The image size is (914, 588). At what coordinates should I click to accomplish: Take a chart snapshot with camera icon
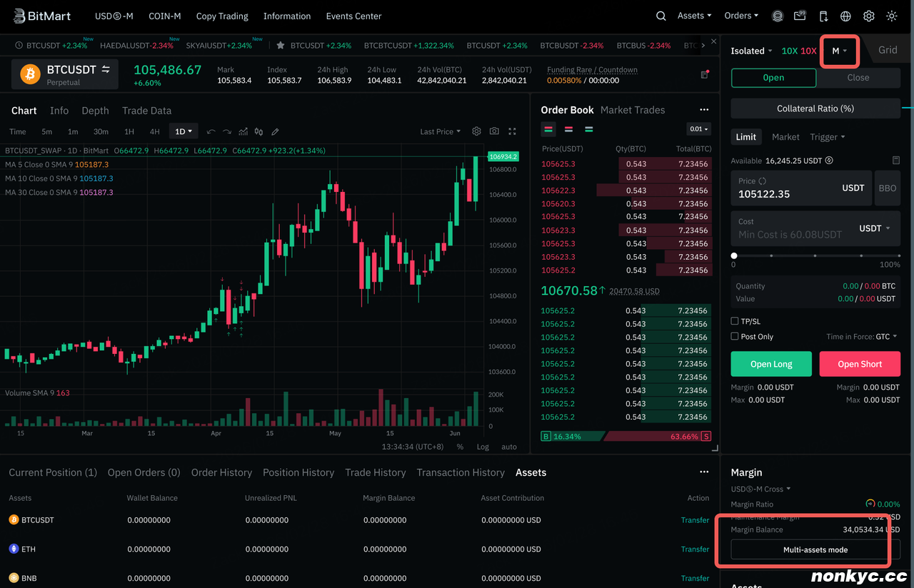[494, 131]
